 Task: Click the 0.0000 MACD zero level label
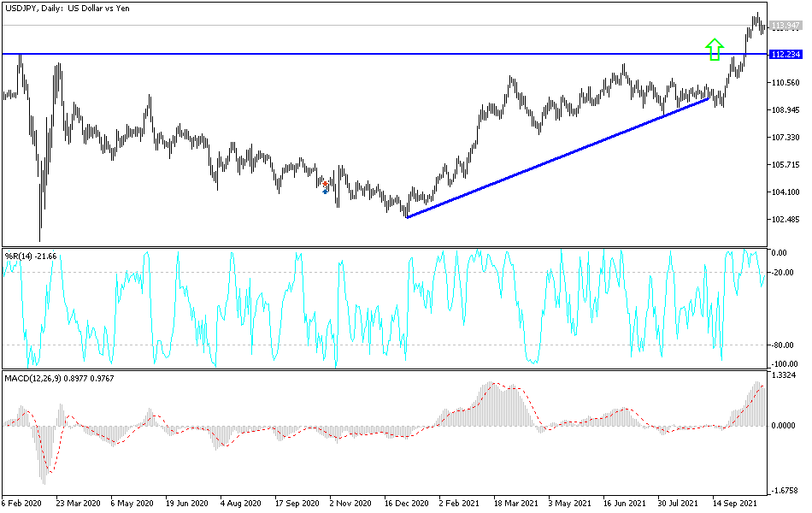[783, 423]
